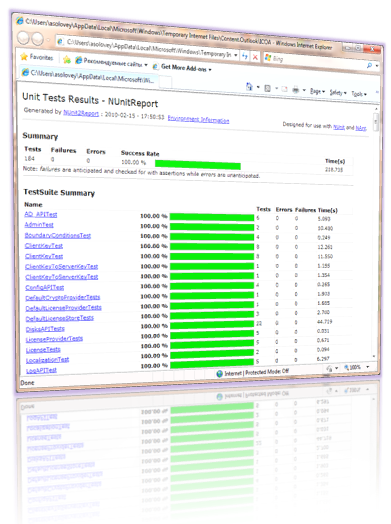Click the Refresh page icon

(x=245, y=56)
